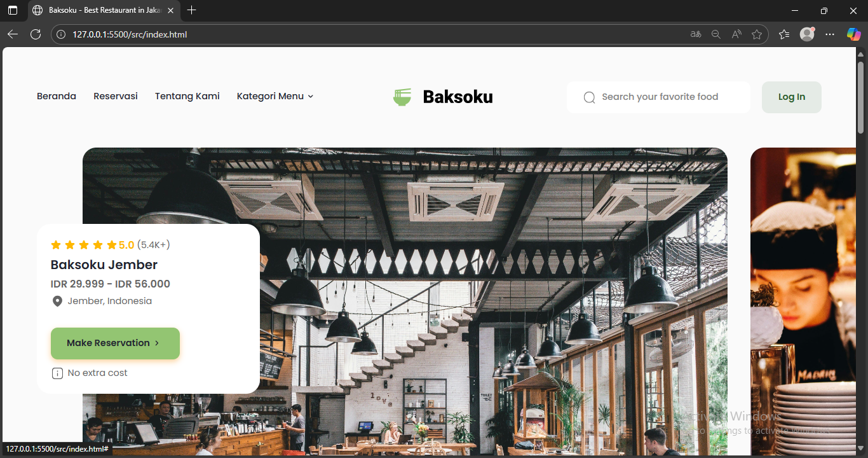Go to Beranda nav item
This screenshot has height=458, width=868.
tap(57, 96)
